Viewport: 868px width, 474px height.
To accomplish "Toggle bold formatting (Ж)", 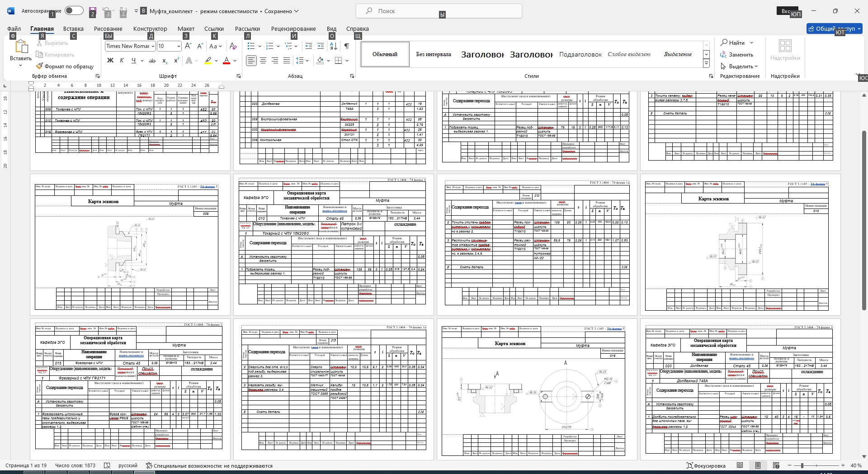I will coord(110,61).
